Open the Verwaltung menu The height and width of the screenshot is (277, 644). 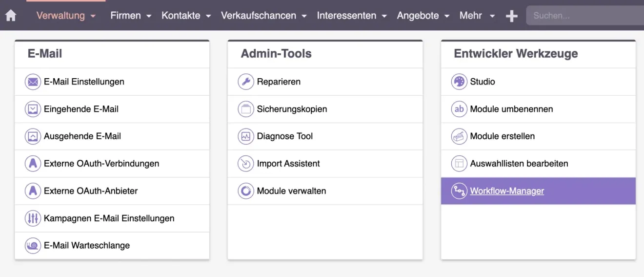(60, 16)
